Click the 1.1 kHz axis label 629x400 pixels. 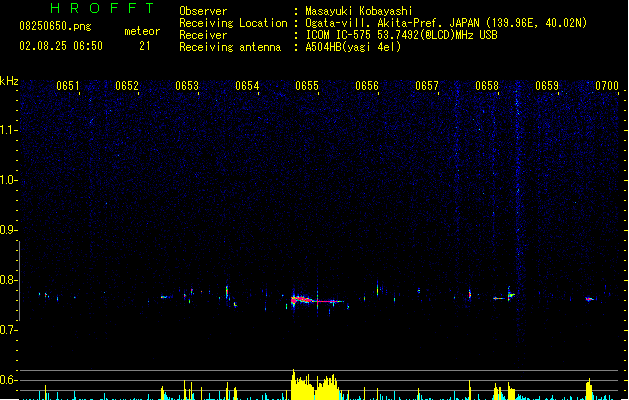(x=8, y=130)
